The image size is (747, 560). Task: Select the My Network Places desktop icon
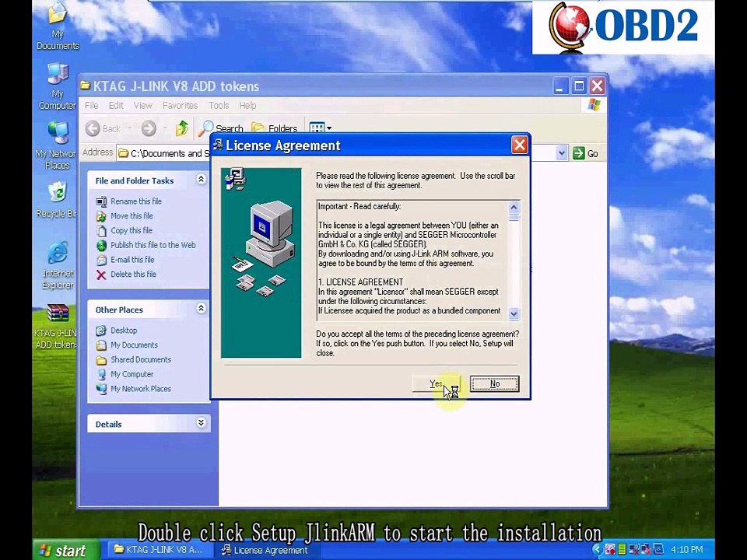coord(57,145)
